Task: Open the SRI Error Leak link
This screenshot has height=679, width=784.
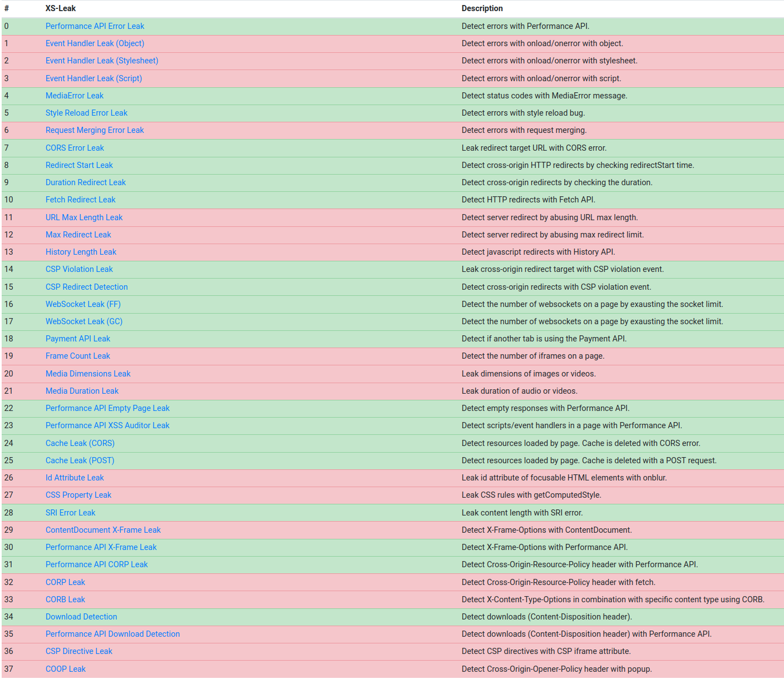Action: (70, 513)
